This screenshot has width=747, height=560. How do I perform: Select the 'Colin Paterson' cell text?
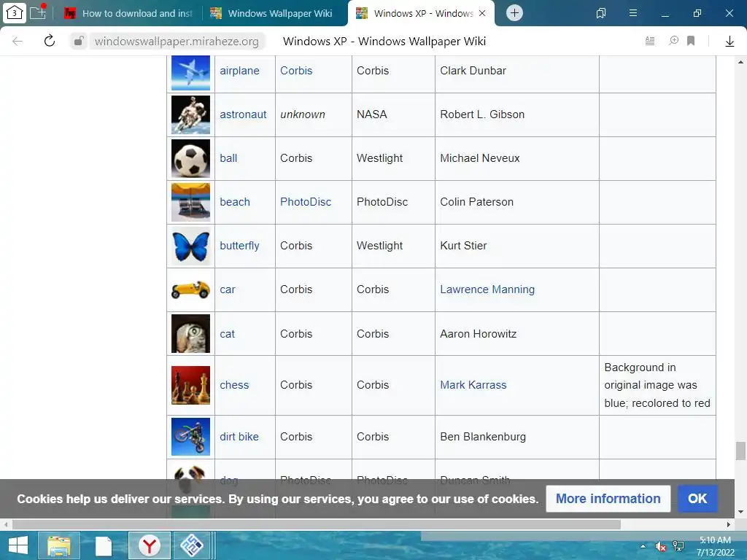pos(477,202)
